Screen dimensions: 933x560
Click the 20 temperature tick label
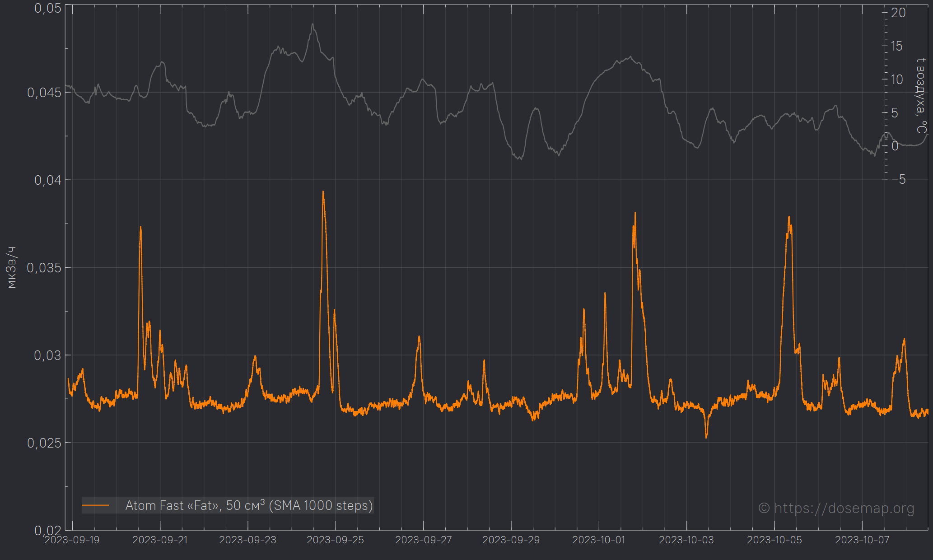(898, 13)
